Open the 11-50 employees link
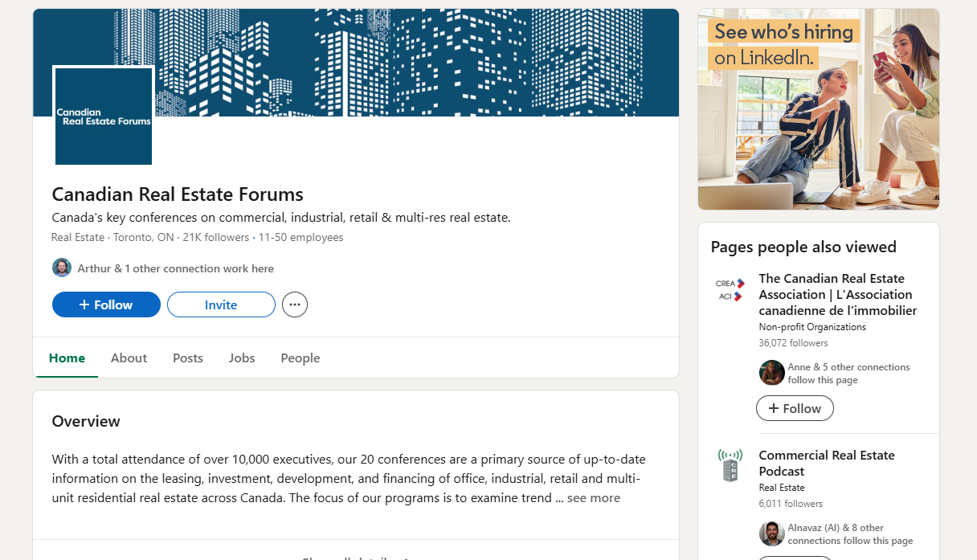977x560 pixels. click(x=300, y=238)
